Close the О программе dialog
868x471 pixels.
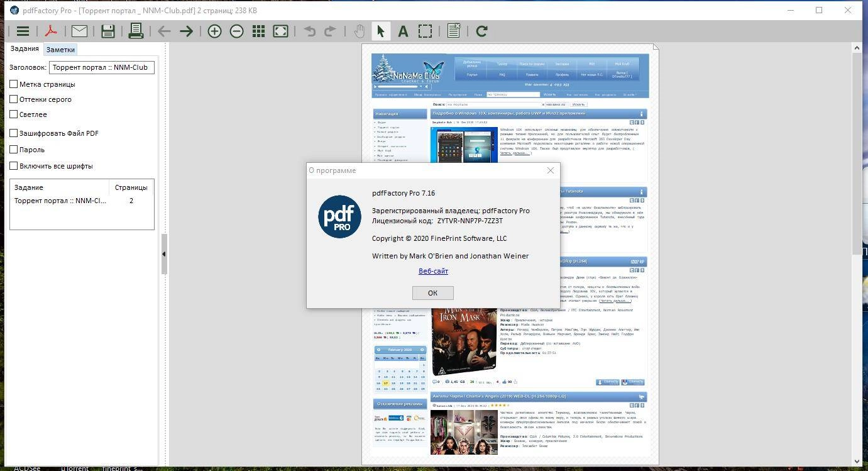pos(551,170)
